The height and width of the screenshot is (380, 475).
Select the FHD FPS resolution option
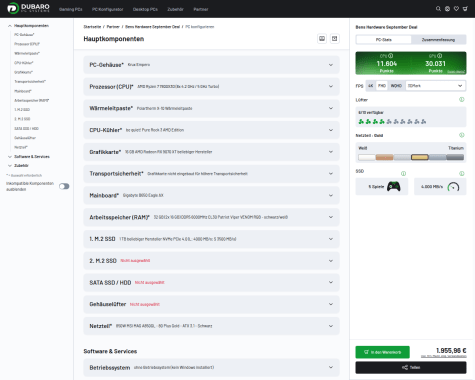click(x=382, y=86)
